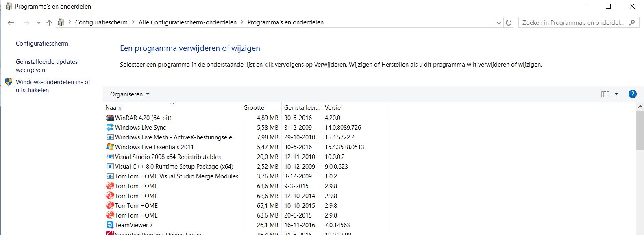This screenshot has height=235, width=644.
Task: Click the Windows Live Sync icon
Action: click(x=110, y=128)
